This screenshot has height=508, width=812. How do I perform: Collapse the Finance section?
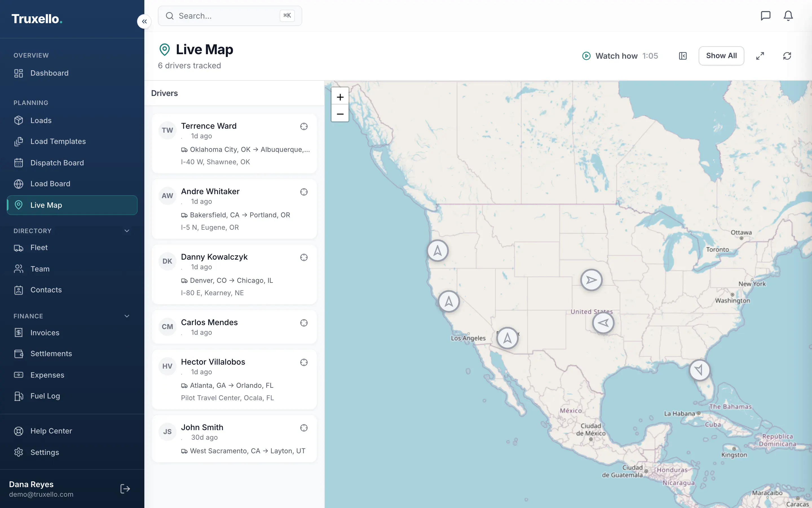pyautogui.click(x=127, y=316)
